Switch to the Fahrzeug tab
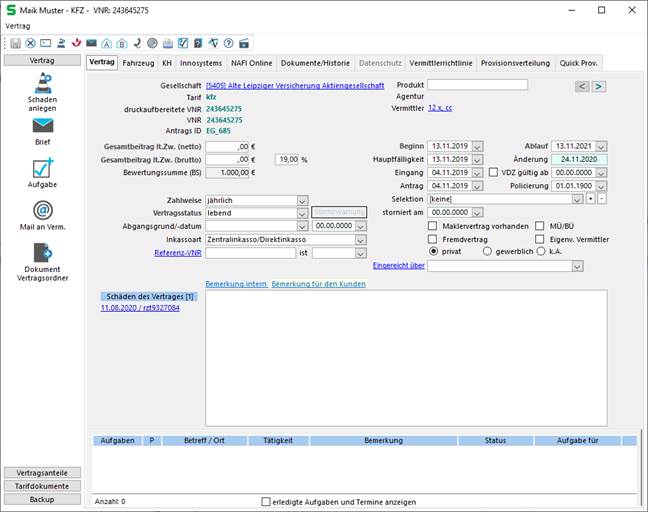The image size is (648, 512). point(138,62)
